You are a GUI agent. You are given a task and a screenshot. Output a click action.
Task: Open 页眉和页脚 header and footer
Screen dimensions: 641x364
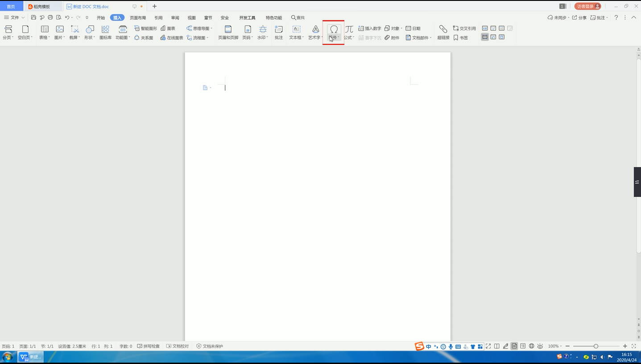click(228, 33)
